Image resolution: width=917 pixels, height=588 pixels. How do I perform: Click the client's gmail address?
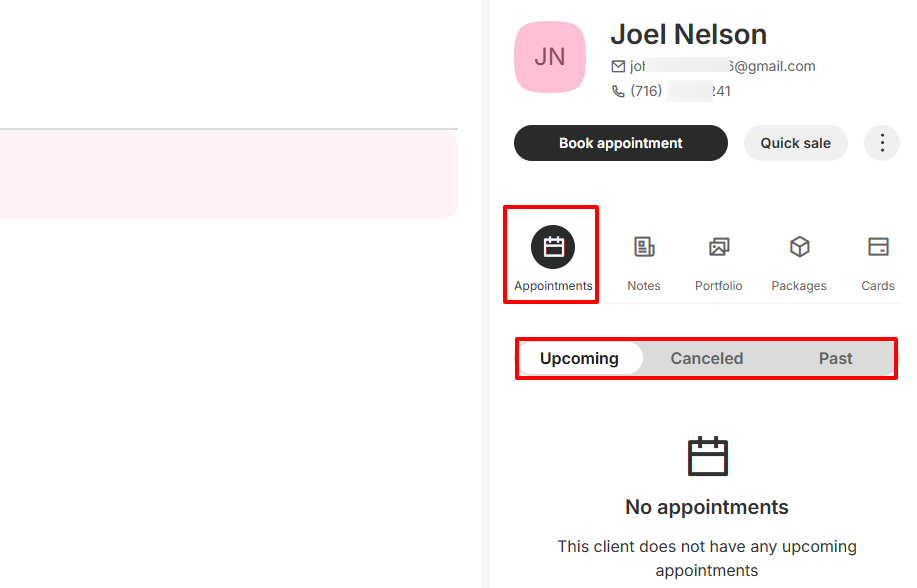[722, 67]
